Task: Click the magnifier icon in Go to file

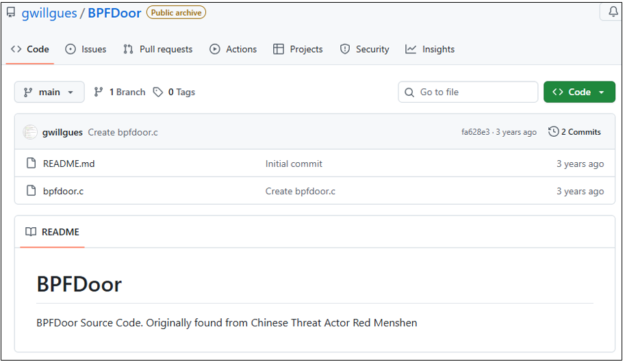Action: [409, 92]
